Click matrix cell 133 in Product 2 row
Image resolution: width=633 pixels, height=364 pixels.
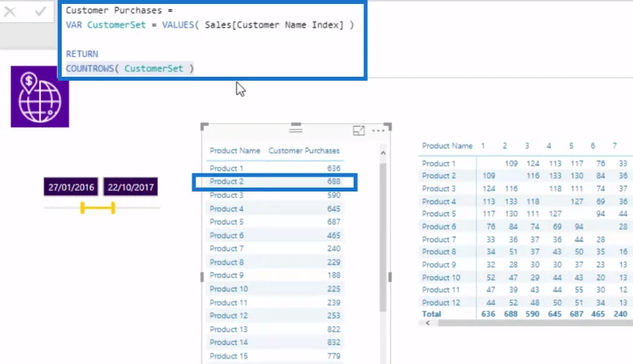(555, 176)
